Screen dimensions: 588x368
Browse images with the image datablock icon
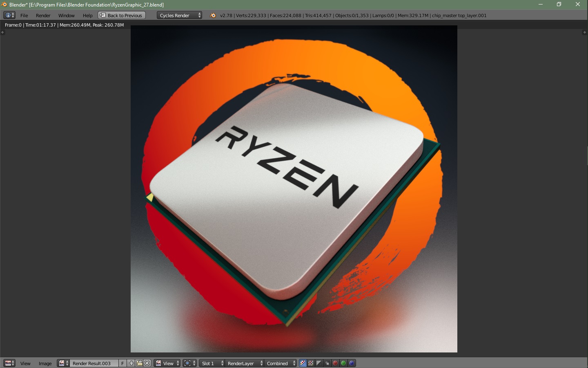[63, 363]
